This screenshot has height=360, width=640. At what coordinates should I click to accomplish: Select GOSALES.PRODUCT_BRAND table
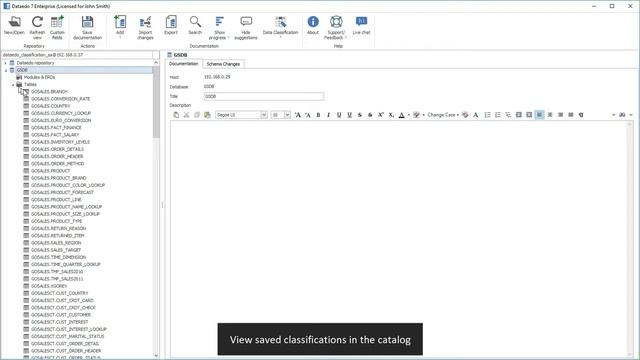[58, 178]
